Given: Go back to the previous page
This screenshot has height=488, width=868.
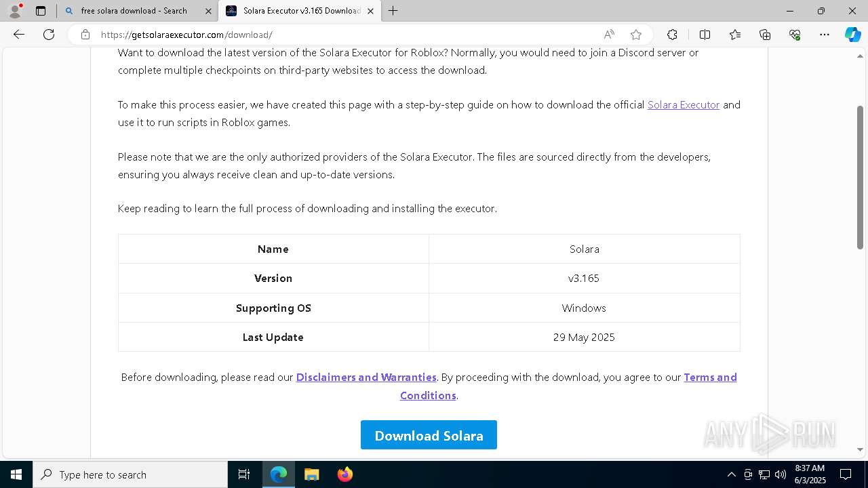Looking at the screenshot, I should click(x=19, y=35).
